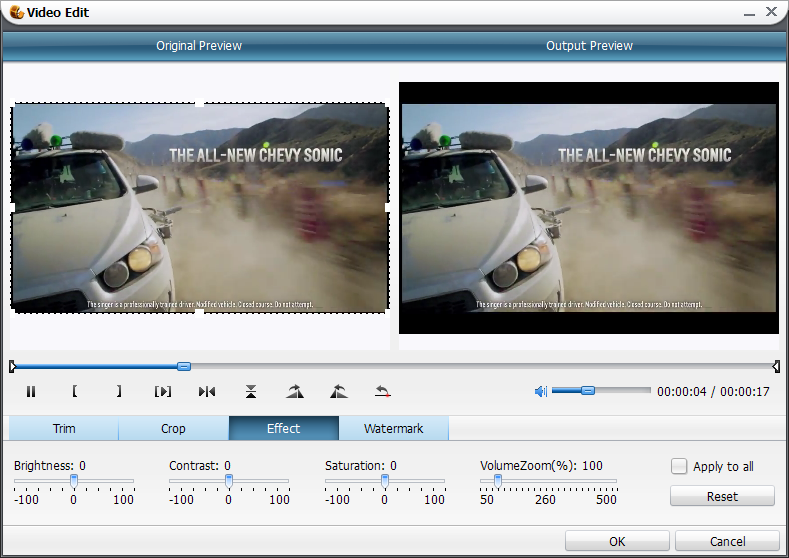789x558 pixels.
Task: Minimize the Video Edit window
Action: [749, 13]
